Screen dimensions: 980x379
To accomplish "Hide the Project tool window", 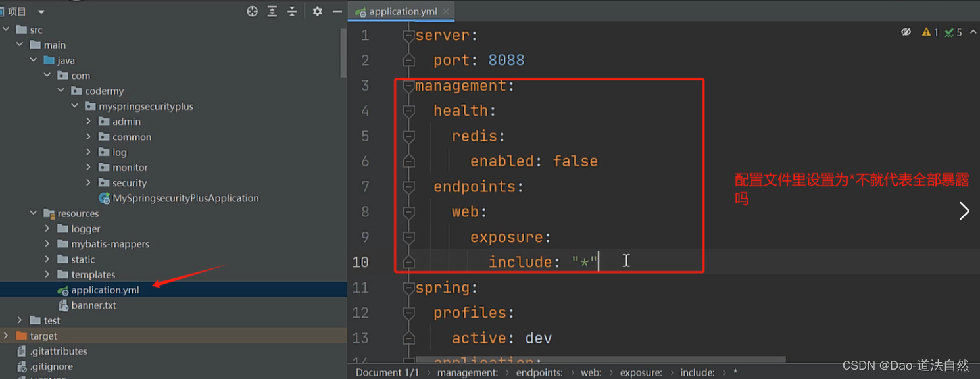I will click(x=336, y=11).
